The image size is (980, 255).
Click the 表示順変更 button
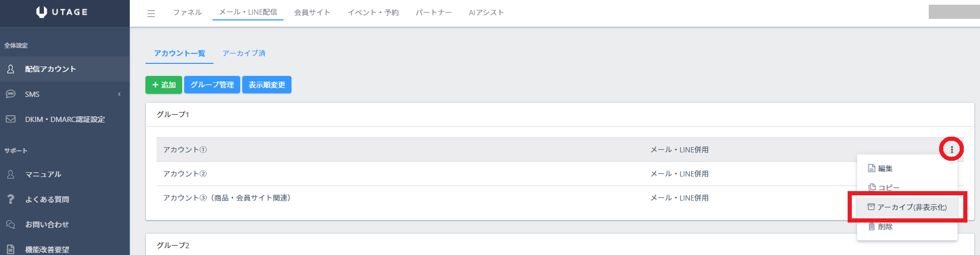267,85
